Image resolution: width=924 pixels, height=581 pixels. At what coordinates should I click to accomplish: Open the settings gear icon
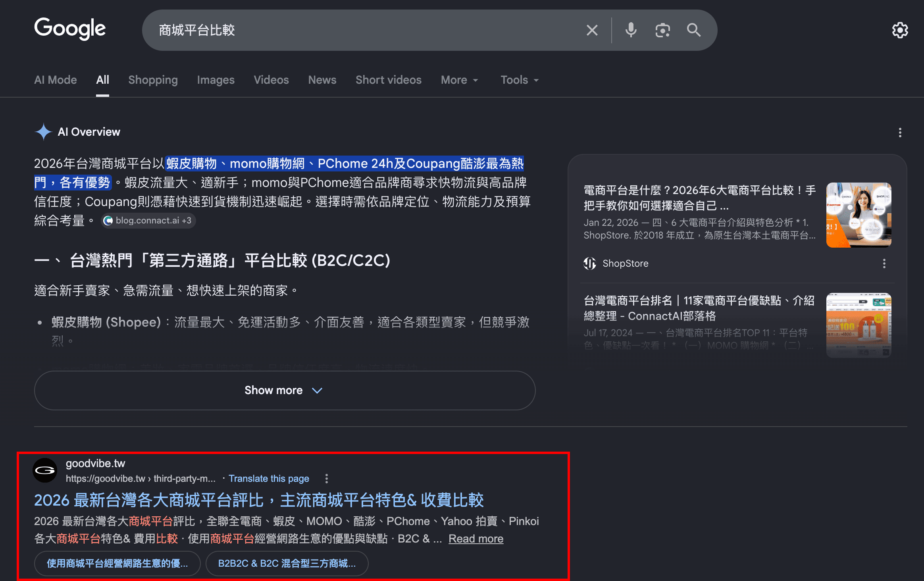pos(900,30)
